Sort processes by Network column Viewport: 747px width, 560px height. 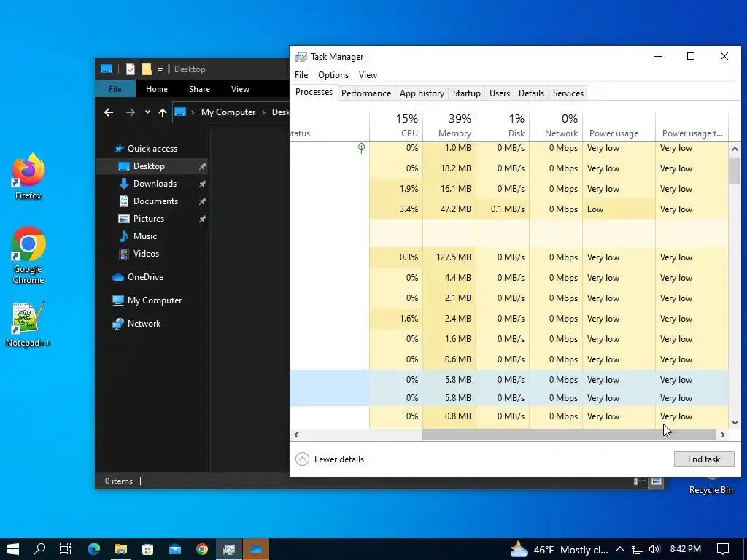click(x=556, y=125)
